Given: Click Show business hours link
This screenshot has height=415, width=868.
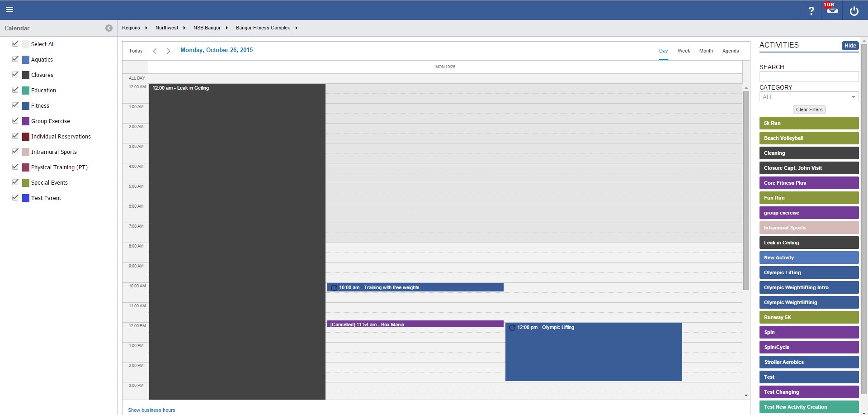Looking at the screenshot, I should tap(151, 410).
